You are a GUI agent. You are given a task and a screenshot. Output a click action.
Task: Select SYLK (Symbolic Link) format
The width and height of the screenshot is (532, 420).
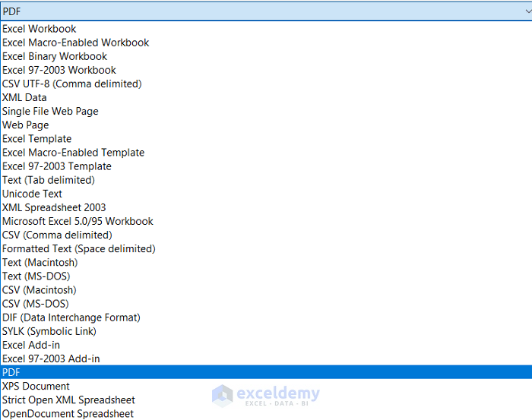266,331
